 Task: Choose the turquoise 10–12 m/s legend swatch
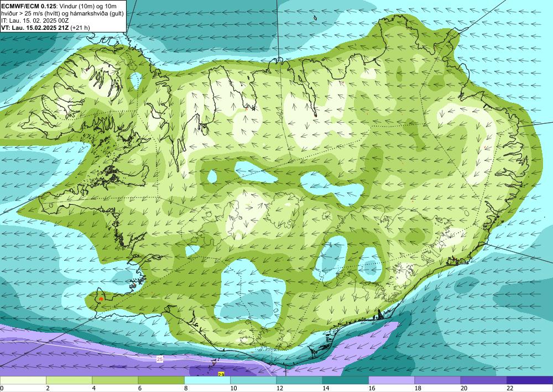[x=253, y=380]
